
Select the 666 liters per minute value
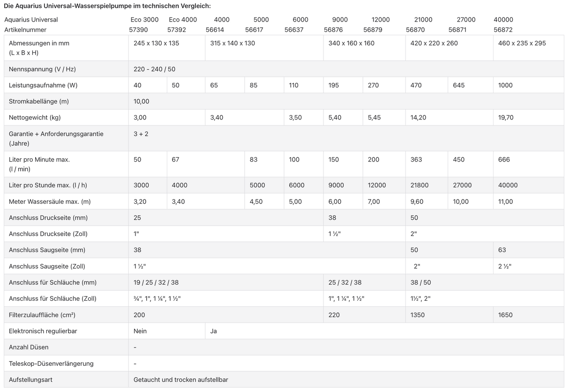[x=504, y=160]
